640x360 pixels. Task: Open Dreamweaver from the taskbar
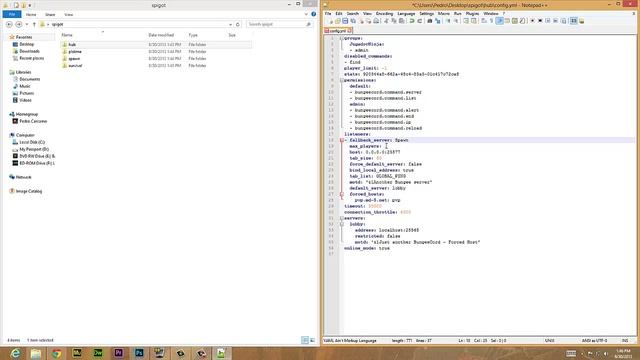[x=98, y=353]
